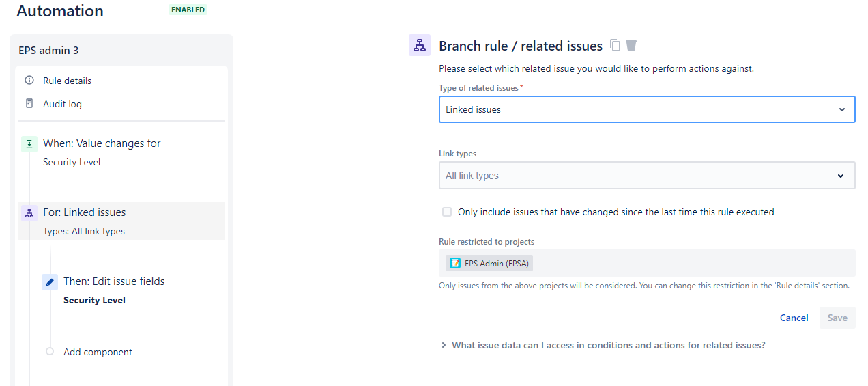This screenshot has height=386, width=868.
Task: Expand What issue data can I access
Action: tap(603, 345)
